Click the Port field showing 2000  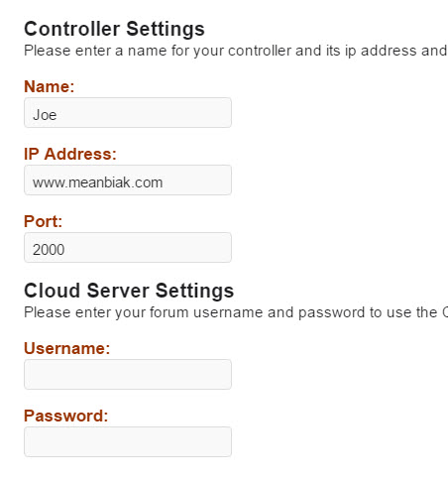(128, 248)
